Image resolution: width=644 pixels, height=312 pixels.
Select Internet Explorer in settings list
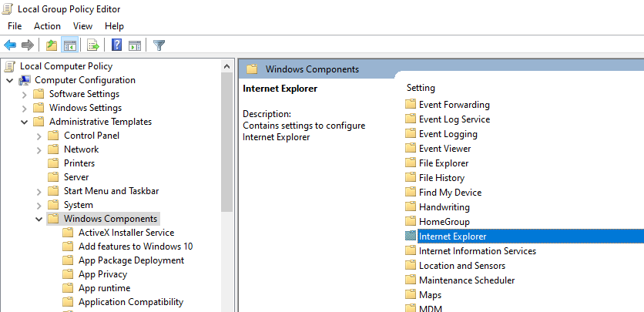(452, 237)
